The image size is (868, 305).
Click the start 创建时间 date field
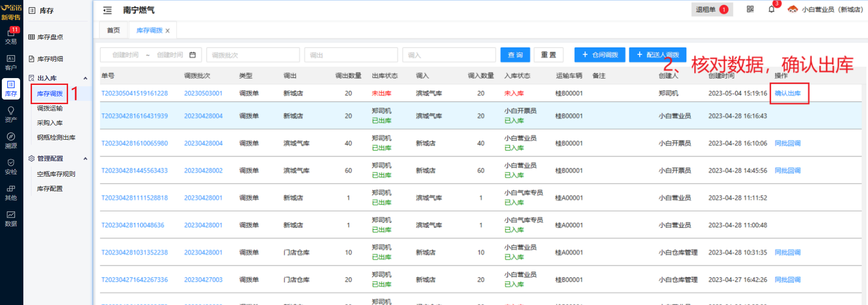tap(125, 55)
